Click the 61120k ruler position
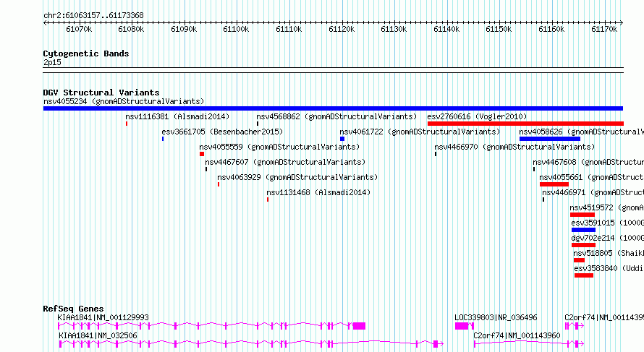Image resolution: width=644 pixels, height=352 pixels. click(x=342, y=30)
